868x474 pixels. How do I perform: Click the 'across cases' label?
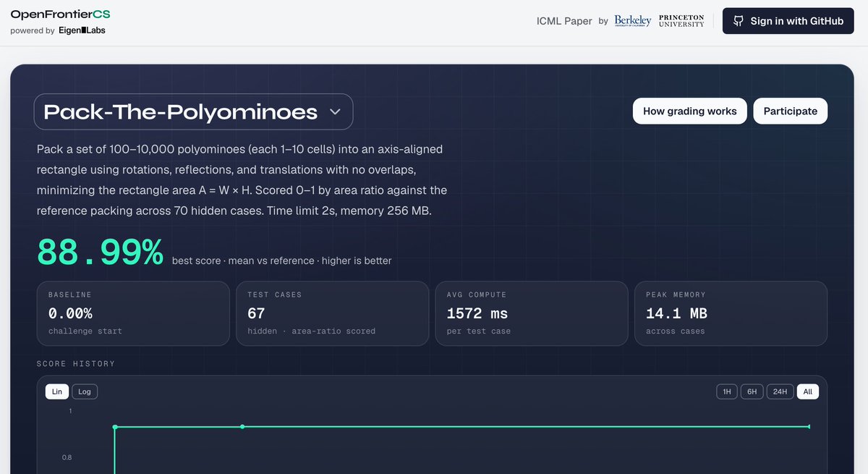pyautogui.click(x=676, y=331)
